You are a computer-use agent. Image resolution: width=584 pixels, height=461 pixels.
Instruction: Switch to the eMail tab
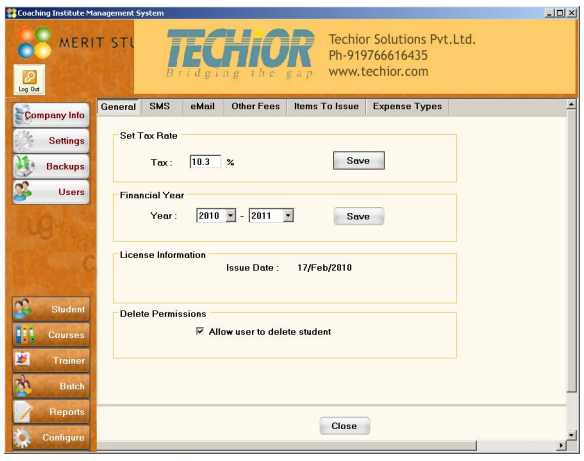pyautogui.click(x=203, y=106)
